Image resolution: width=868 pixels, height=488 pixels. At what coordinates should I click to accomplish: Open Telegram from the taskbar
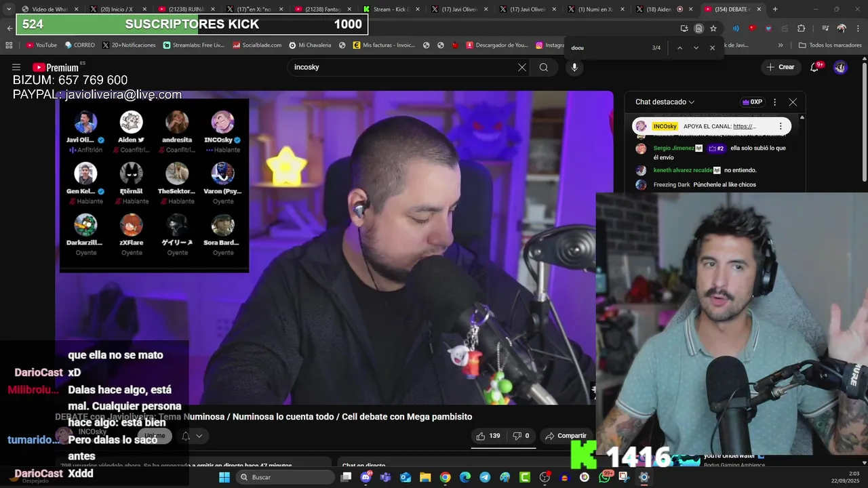pyautogui.click(x=485, y=477)
